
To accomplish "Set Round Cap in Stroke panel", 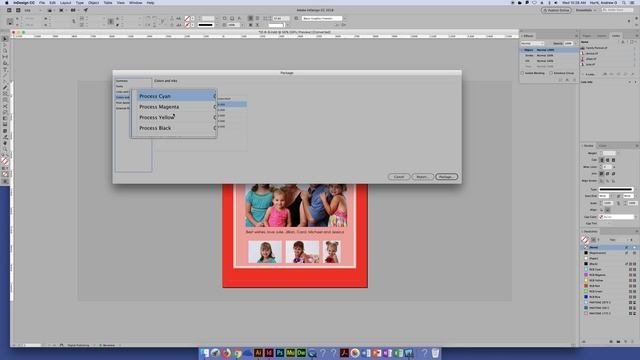I will click(607, 160).
